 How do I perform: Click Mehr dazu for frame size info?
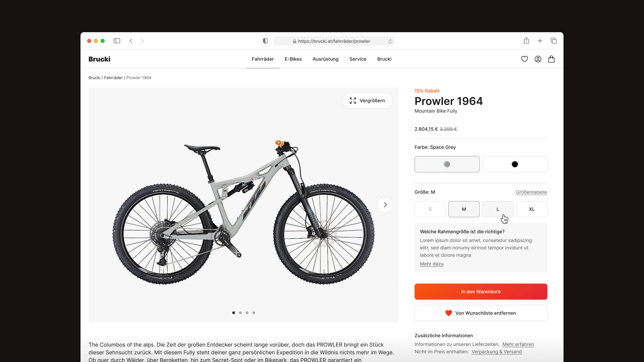tap(432, 264)
